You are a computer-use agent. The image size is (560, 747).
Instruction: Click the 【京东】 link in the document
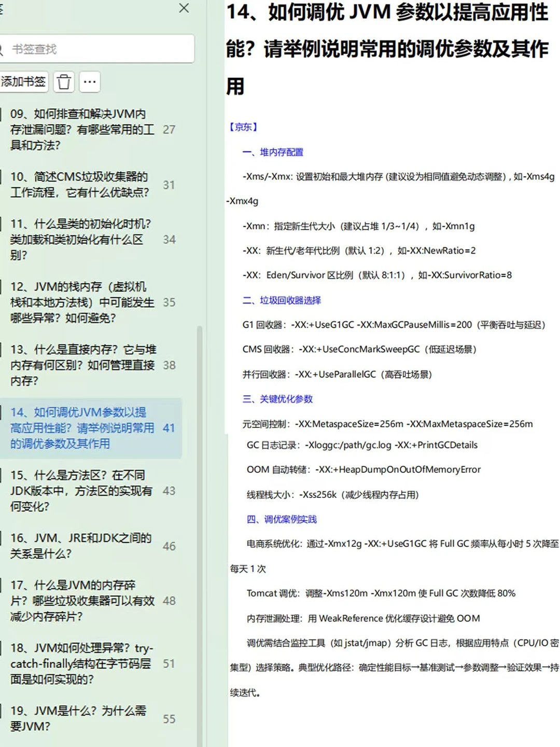[243, 127]
